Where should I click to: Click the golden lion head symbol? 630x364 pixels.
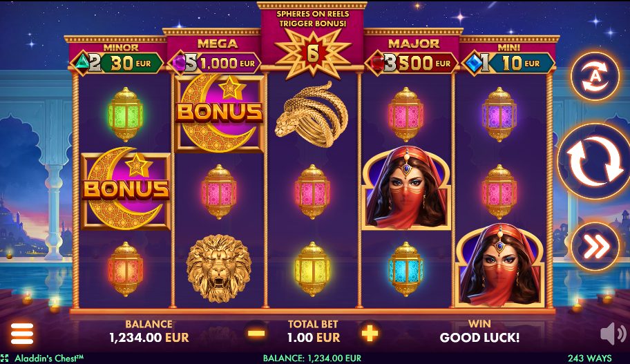[219, 268]
